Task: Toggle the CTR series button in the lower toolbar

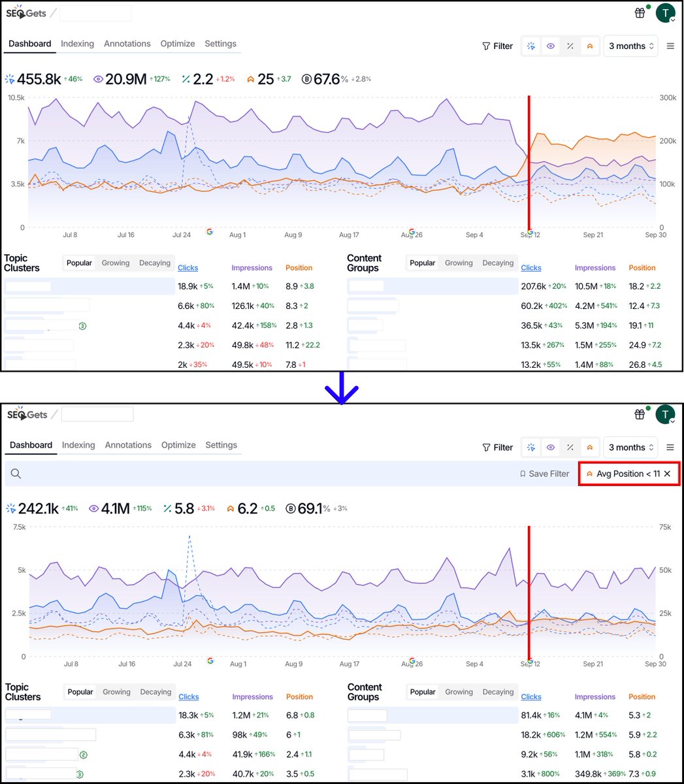Action: pyautogui.click(x=570, y=448)
